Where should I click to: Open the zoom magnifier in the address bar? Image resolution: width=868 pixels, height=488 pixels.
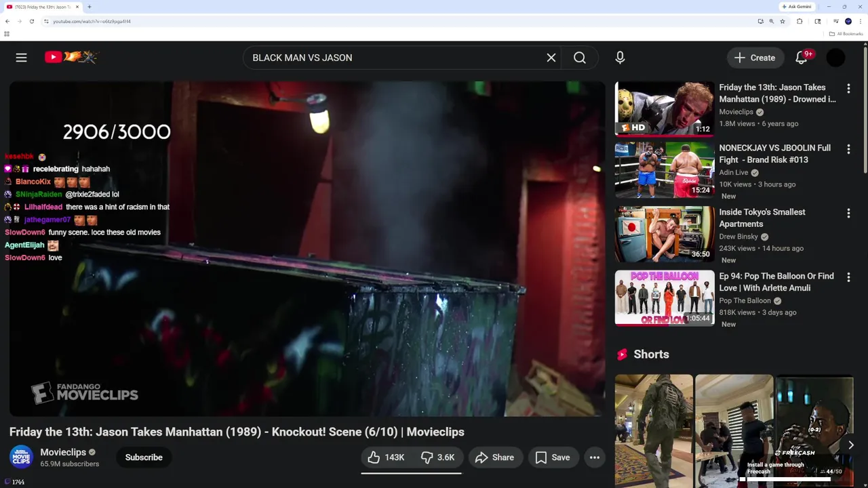click(771, 21)
